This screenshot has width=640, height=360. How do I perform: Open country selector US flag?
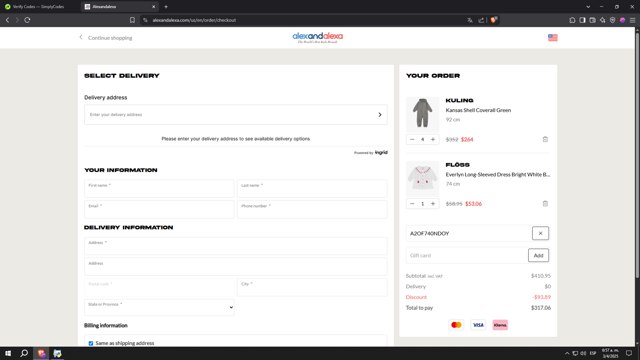tap(553, 38)
